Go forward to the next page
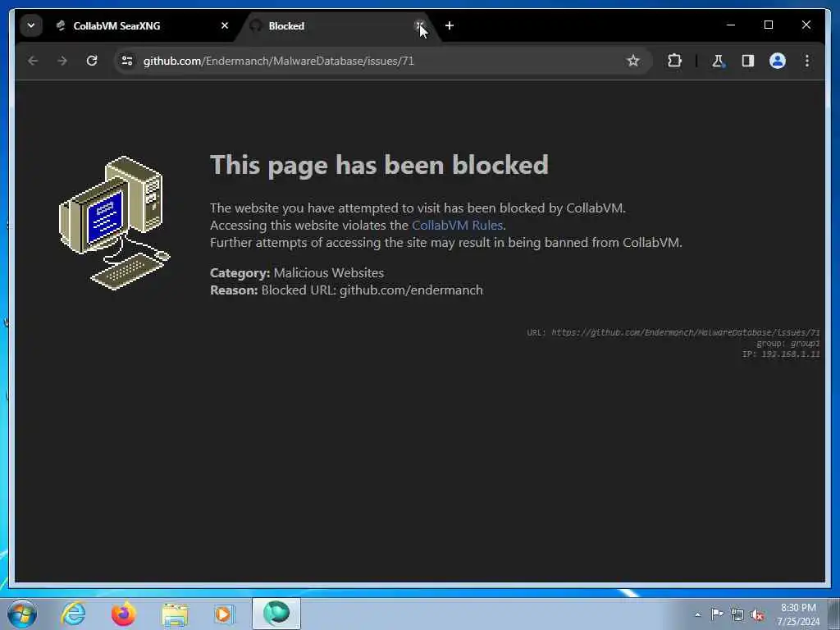This screenshot has width=840, height=630. (62, 61)
